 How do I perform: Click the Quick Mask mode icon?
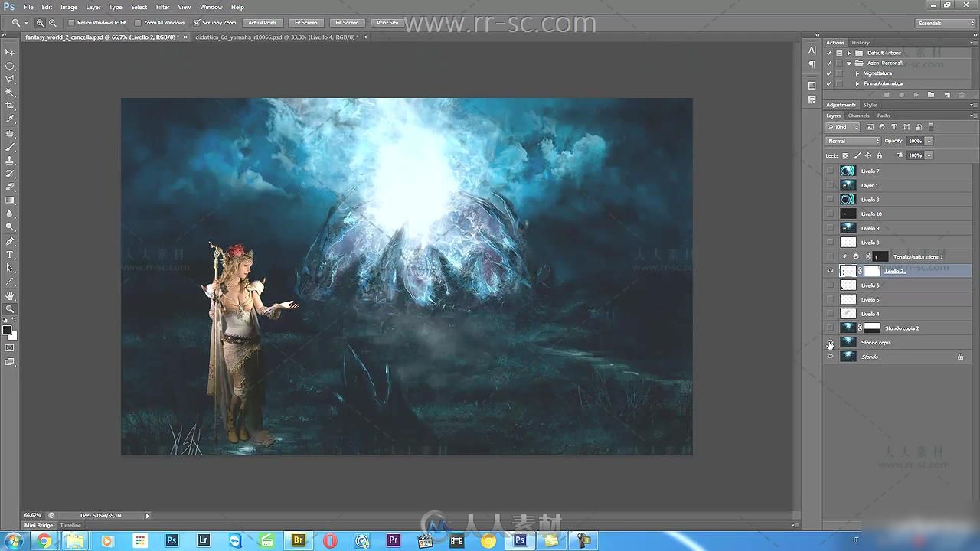tap(10, 348)
